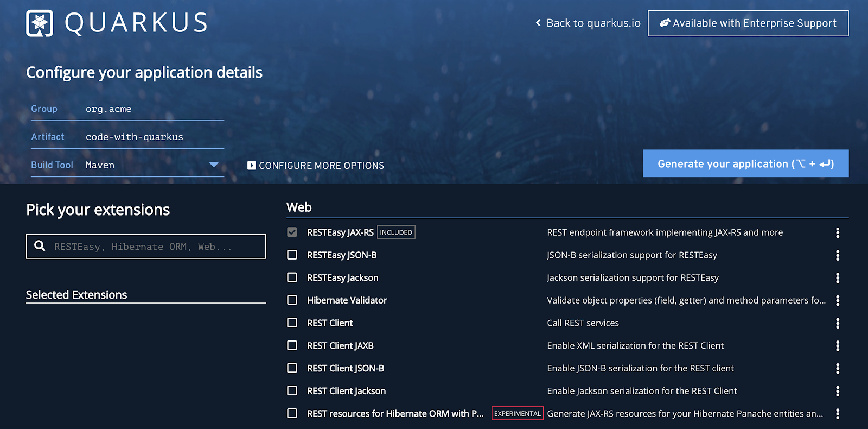Open options menu for RESTEasy JAX-RS
This screenshot has height=429, width=868.
coord(838,232)
